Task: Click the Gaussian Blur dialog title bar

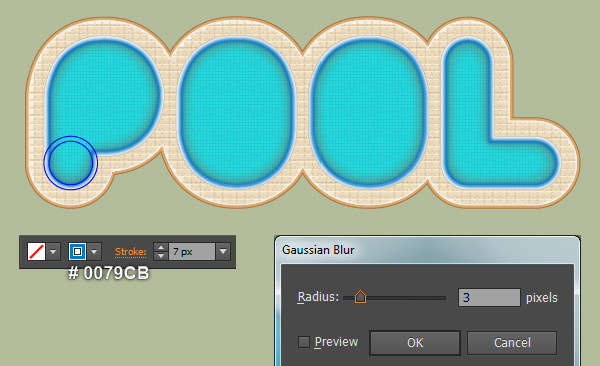Action: tap(427, 250)
